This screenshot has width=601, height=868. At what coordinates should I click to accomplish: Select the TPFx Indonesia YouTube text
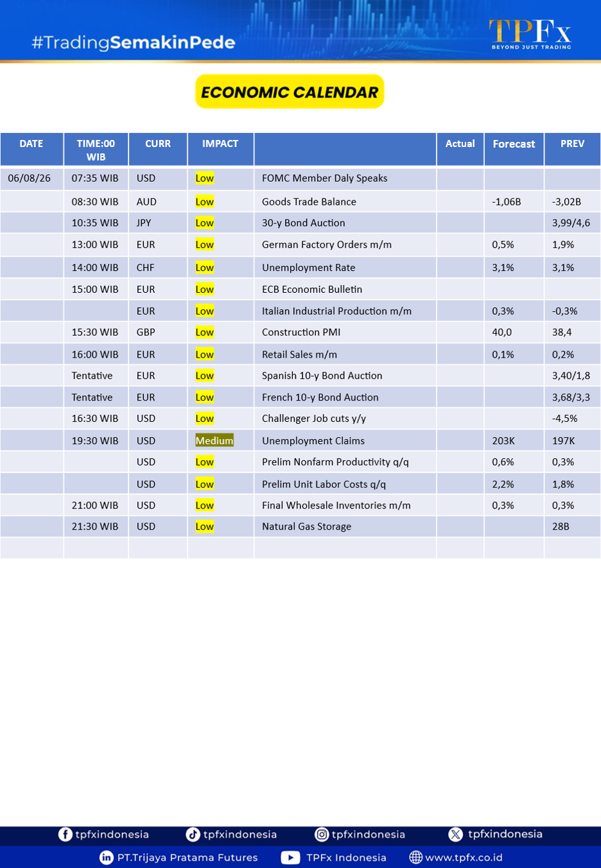click(346, 858)
